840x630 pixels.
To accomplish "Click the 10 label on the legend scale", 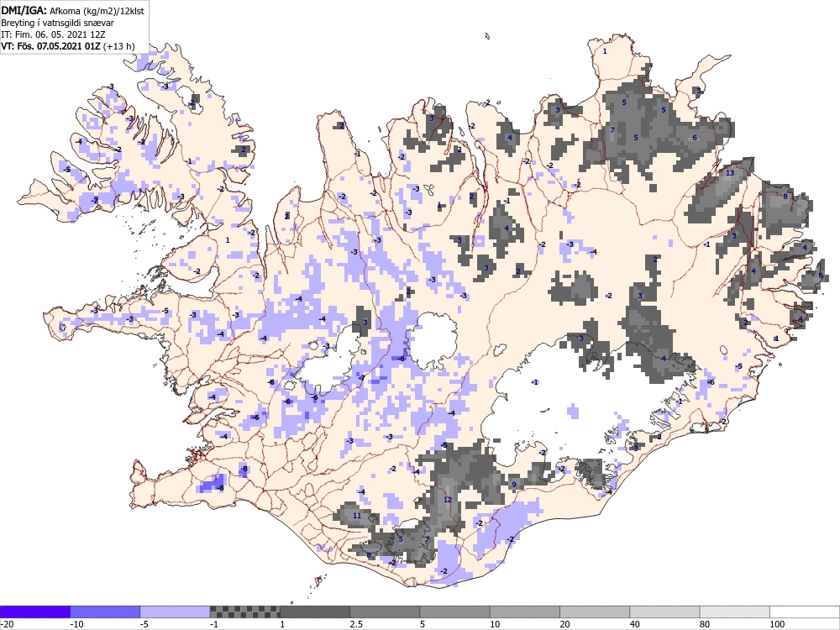I will (495, 624).
